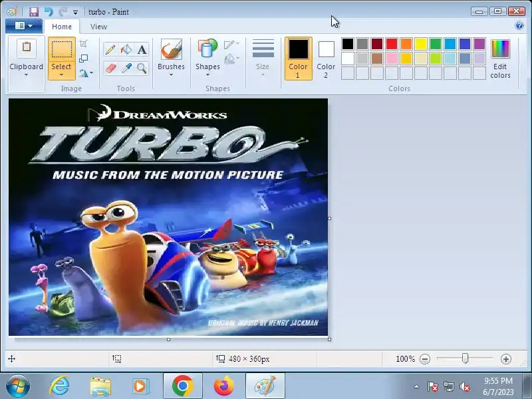Switch to the Home ribbon tab
532x399 pixels.
coord(62,27)
